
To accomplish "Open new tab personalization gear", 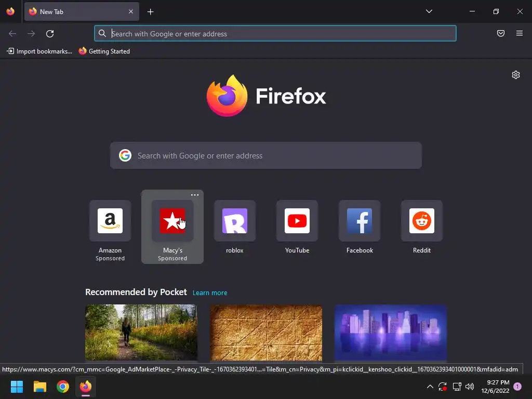I will point(516,75).
